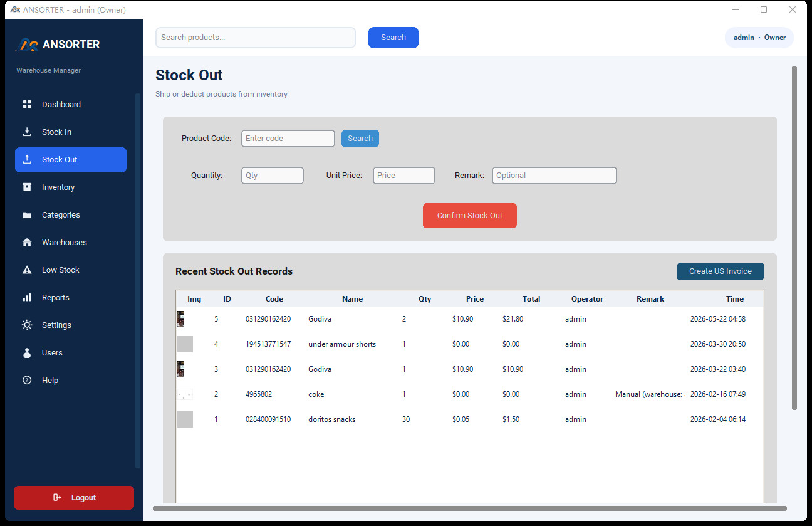This screenshot has width=812, height=526.
Task: Open the Reports page
Action: (x=71, y=297)
